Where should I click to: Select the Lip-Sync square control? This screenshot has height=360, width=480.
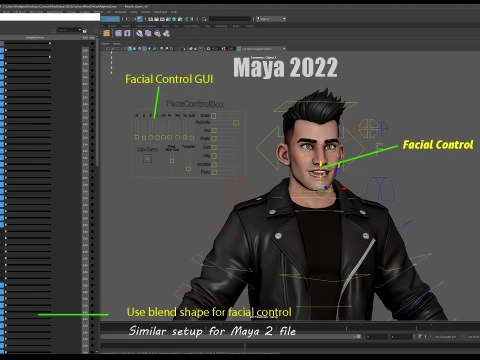pyautogui.click(x=147, y=159)
